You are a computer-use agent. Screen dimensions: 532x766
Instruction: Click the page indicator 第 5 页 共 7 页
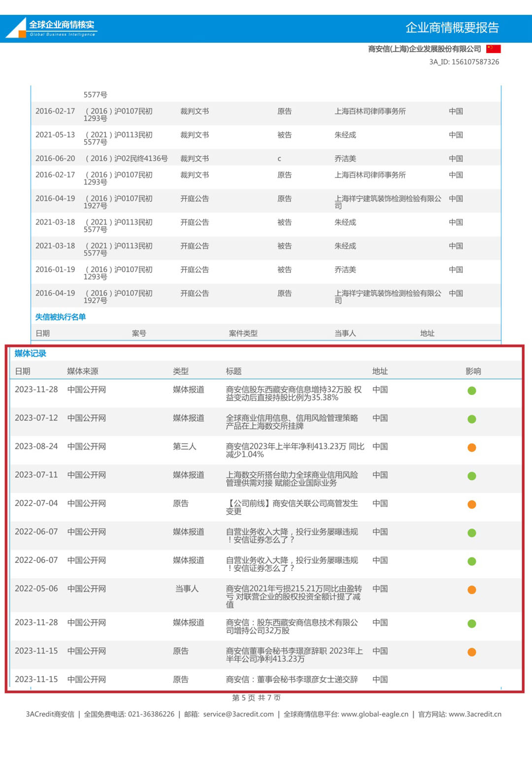[256, 698]
